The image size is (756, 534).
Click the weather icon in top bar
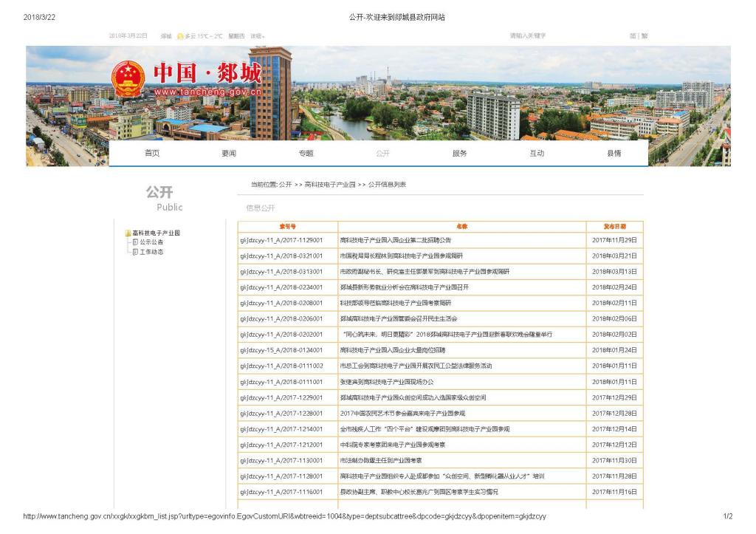[x=180, y=36]
